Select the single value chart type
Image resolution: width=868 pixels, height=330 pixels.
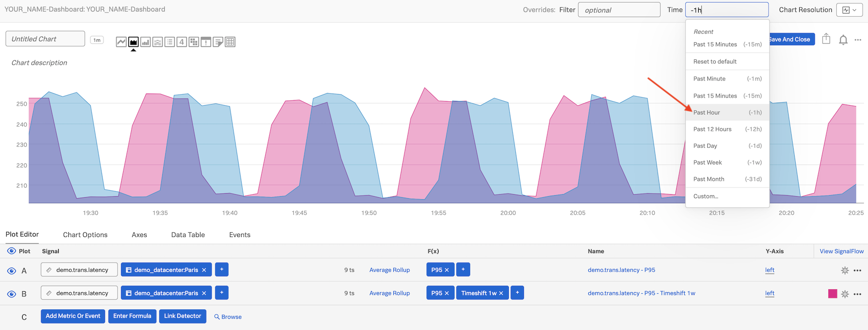pyautogui.click(x=182, y=42)
